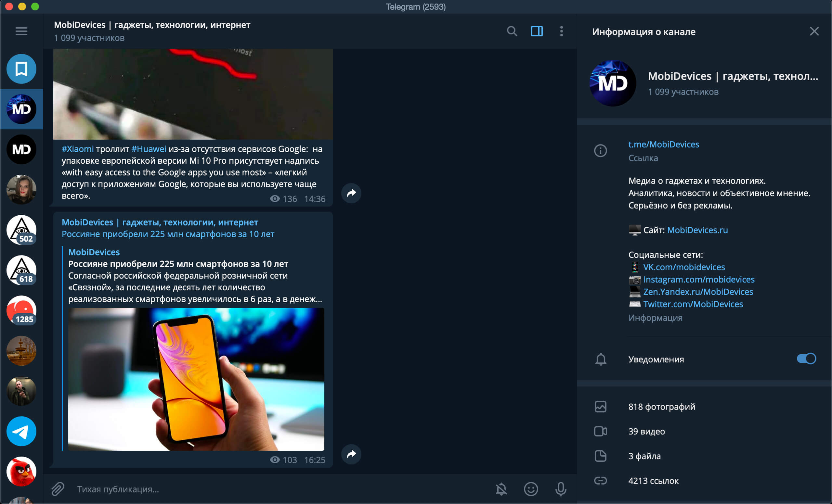The width and height of the screenshot is (832, 504).
Task: Open the mirror selfie avatar chat
Action: pyautogui.click(x=21, y=391)
